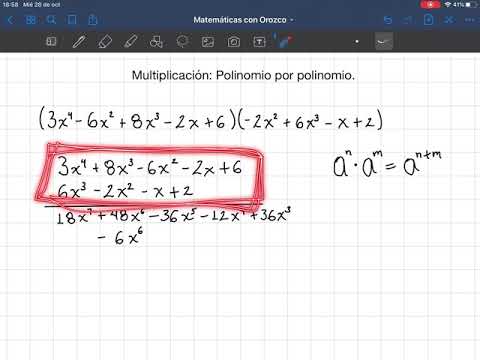
Task: Add a new page to the notebook
Action: tap(428, 20)
